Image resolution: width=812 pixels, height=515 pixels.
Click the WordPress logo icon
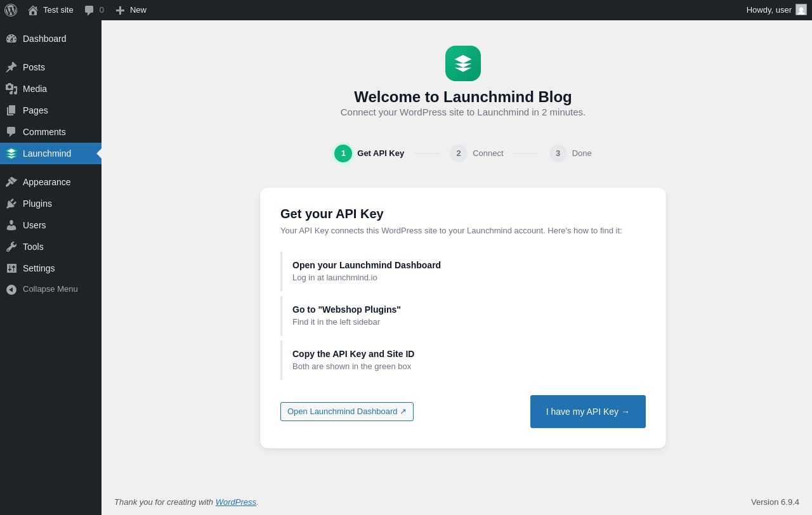click(11, 10)
